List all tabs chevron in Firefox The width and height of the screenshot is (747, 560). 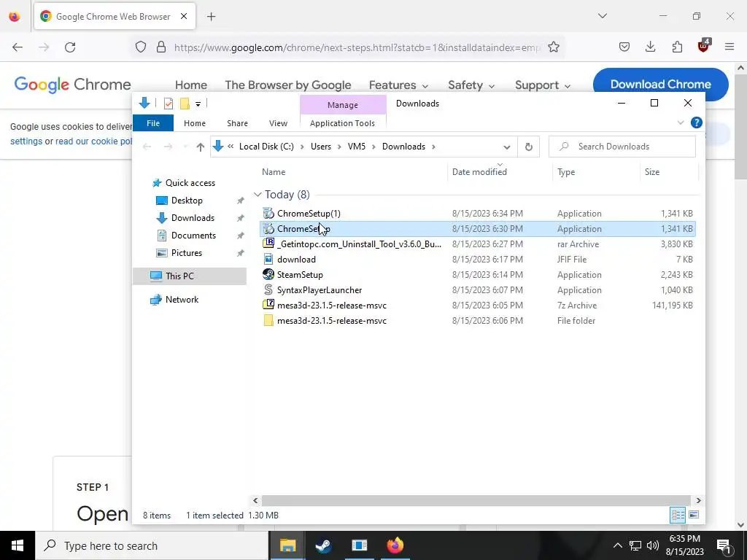pos(603,16)
